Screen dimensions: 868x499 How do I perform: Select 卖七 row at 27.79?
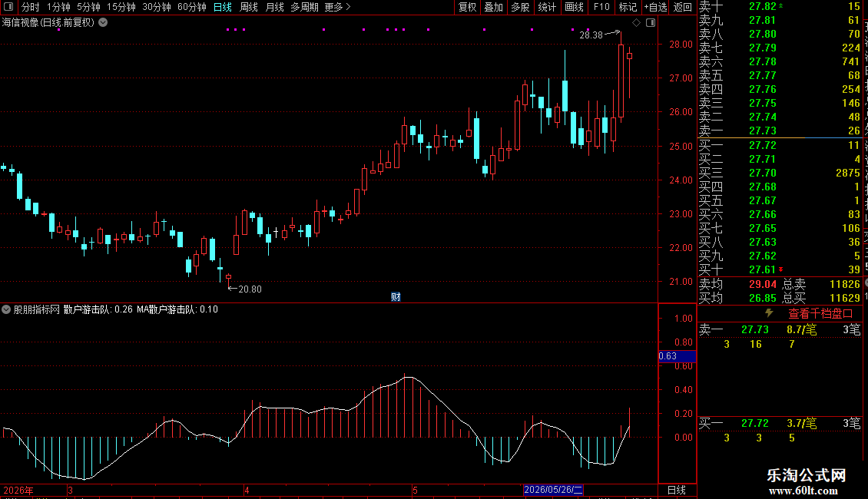point(780,48)
